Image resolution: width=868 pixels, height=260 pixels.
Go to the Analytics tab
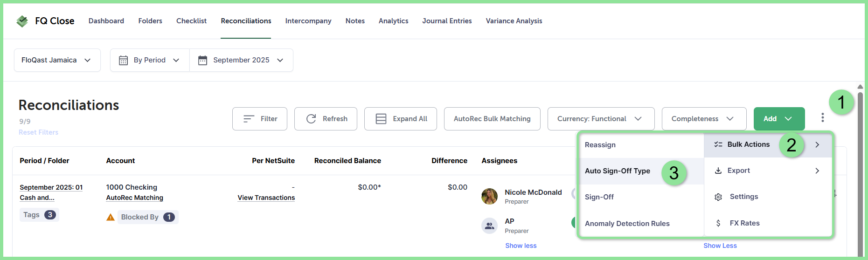393,21
